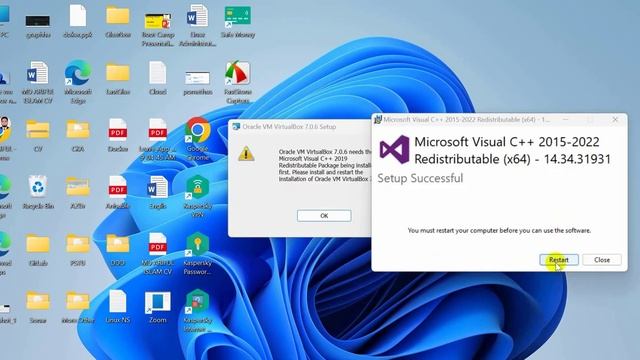Screen dimensions: 640x360
Task: Click the Oracle VM VirtualBox Setup title icon
Action: (x=236, y=127)
